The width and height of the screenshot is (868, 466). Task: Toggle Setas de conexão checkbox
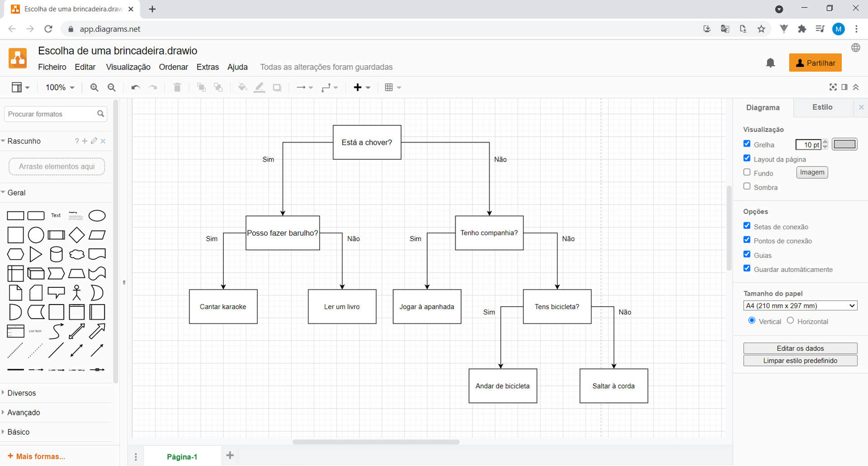pos(747,226)
